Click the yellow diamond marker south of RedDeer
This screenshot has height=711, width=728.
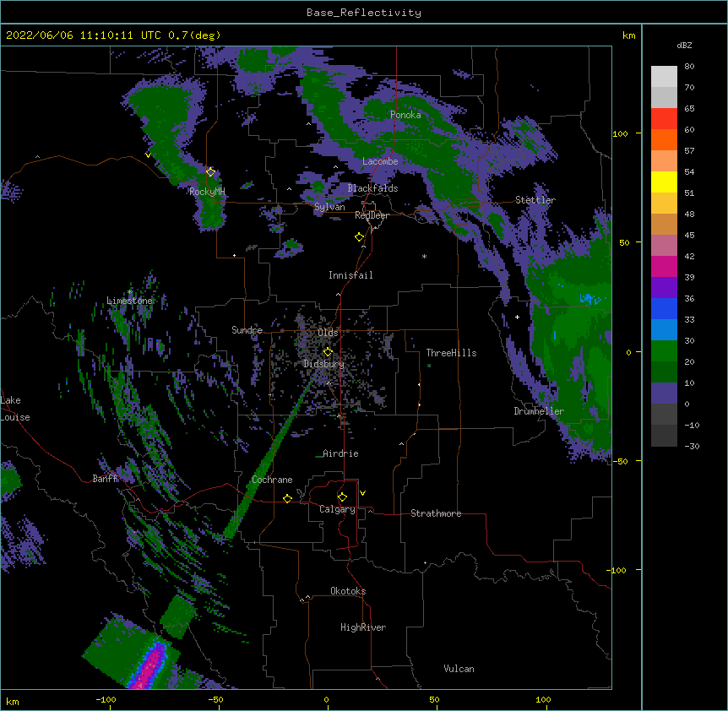click(x=360, y=237)
